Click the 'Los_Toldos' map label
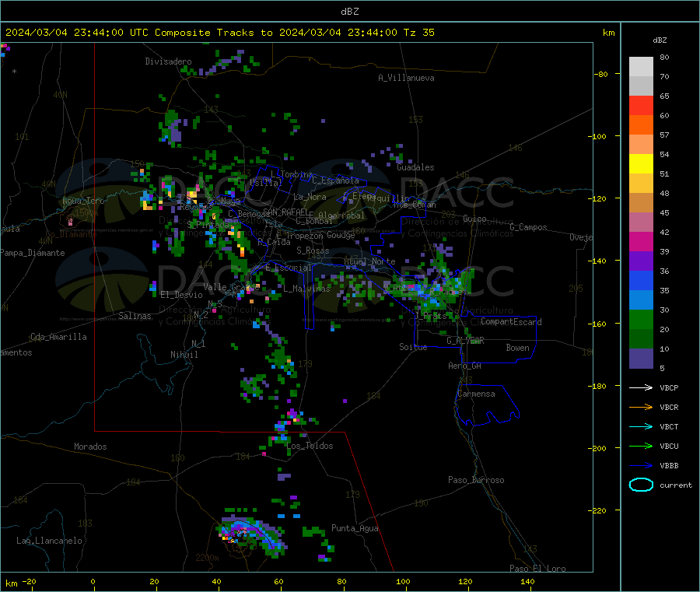The height and width of the screenshot is (592, 700). [x=310, y=446]
